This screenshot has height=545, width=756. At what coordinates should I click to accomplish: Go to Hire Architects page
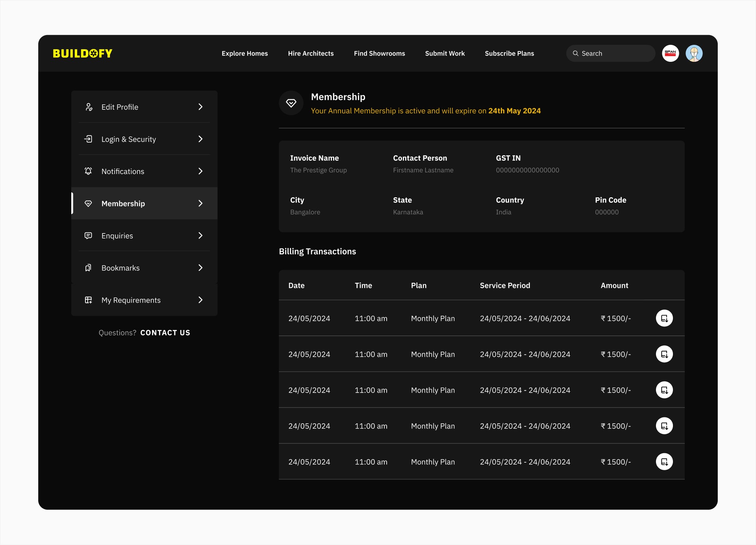[x=311, y=53]
